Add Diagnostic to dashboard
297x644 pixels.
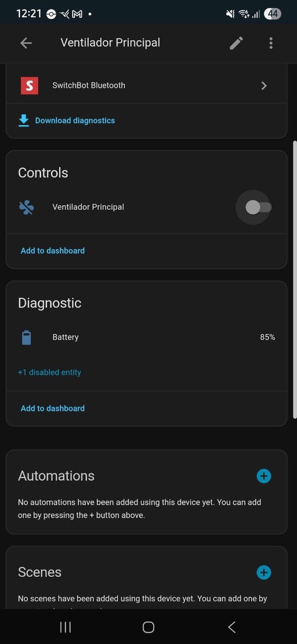(x=53, y=408)
